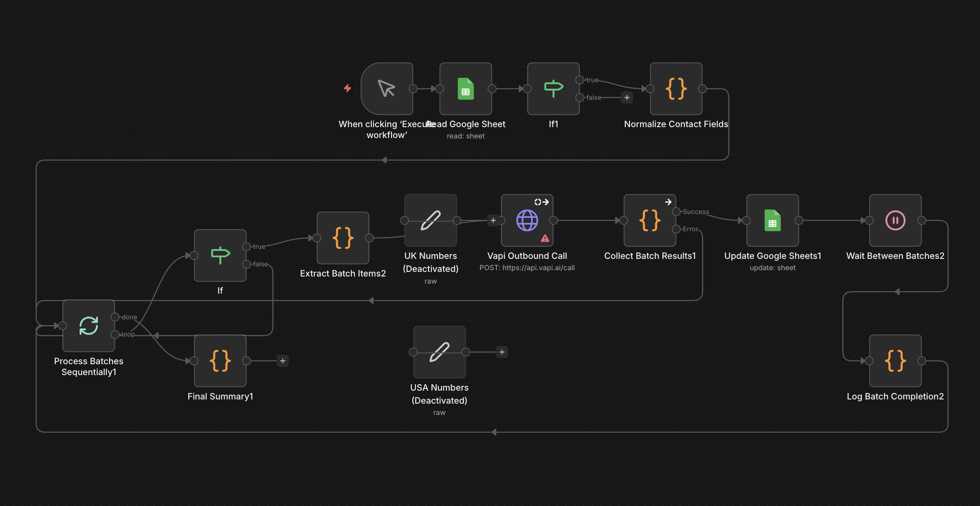
Task: Click the output connector of Vapi Outbound Call
Action: [x=553, y=220]
